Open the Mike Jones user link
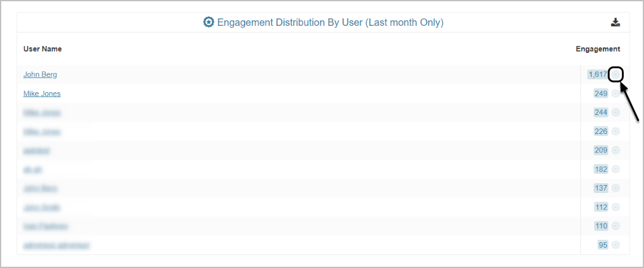Viewport: 644px width, 268px height. point(42,93)
